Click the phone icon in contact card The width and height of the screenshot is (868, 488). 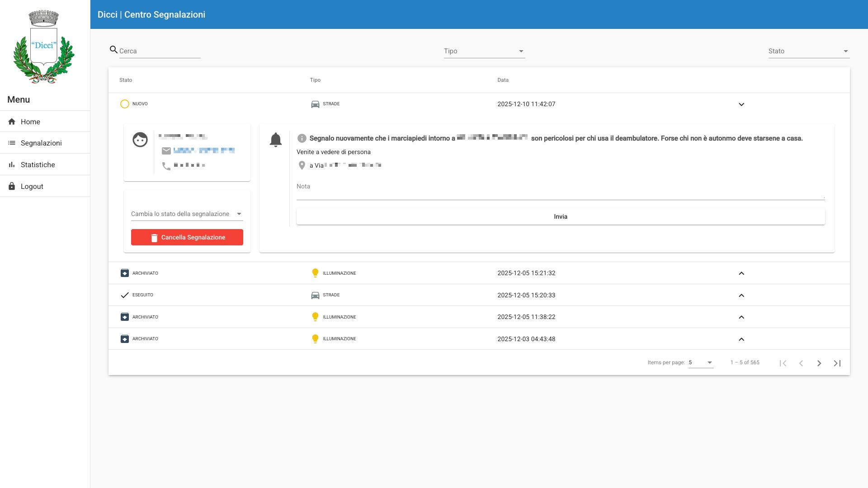[x=166, y=166]
